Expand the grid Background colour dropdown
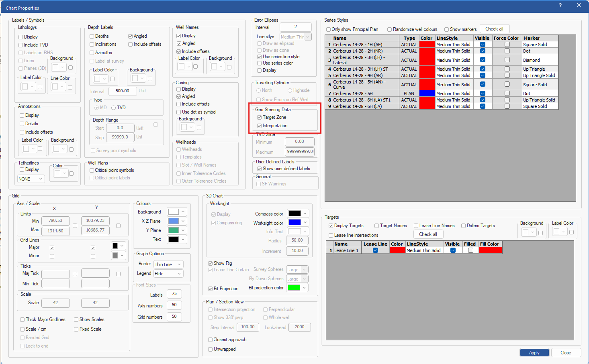Image resolution: width=589 pixels, height=364 pixels. point(183,212)
